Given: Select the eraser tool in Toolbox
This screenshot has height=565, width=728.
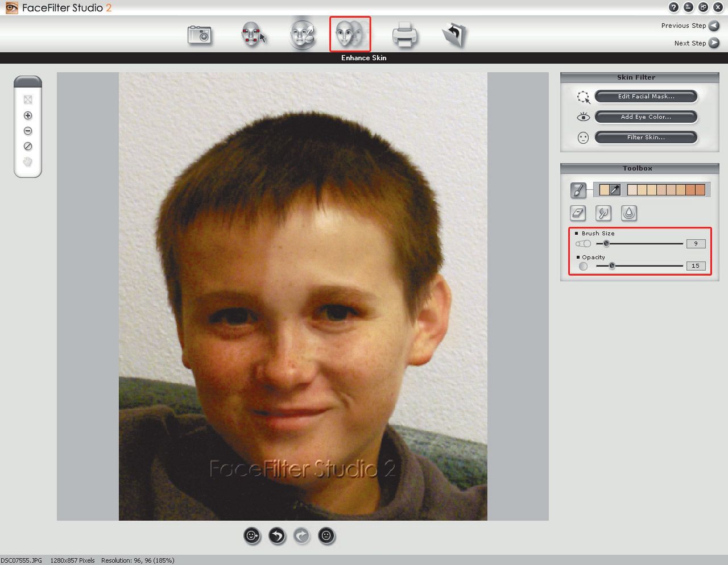Looking at the screenshot, I should click(578, 213).
